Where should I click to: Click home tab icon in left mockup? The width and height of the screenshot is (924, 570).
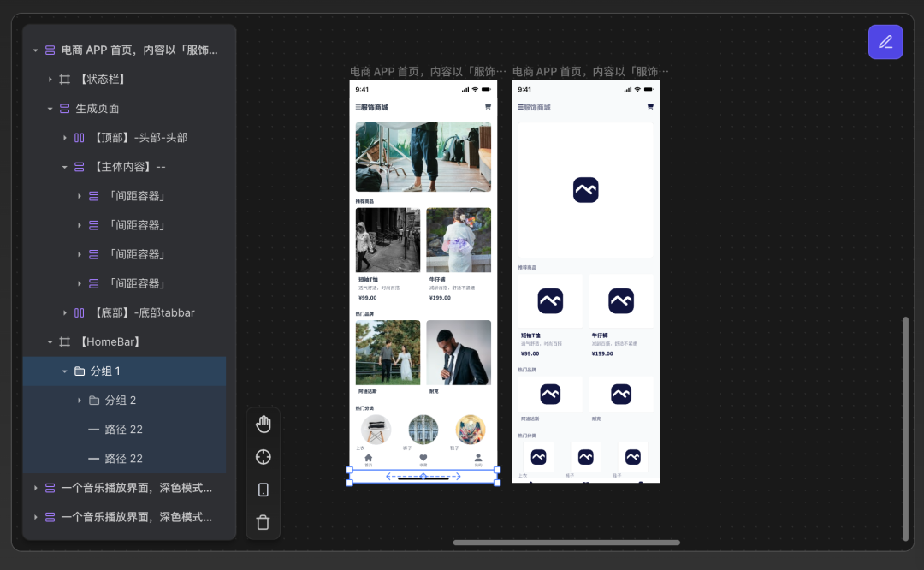[x=369, y=459]
